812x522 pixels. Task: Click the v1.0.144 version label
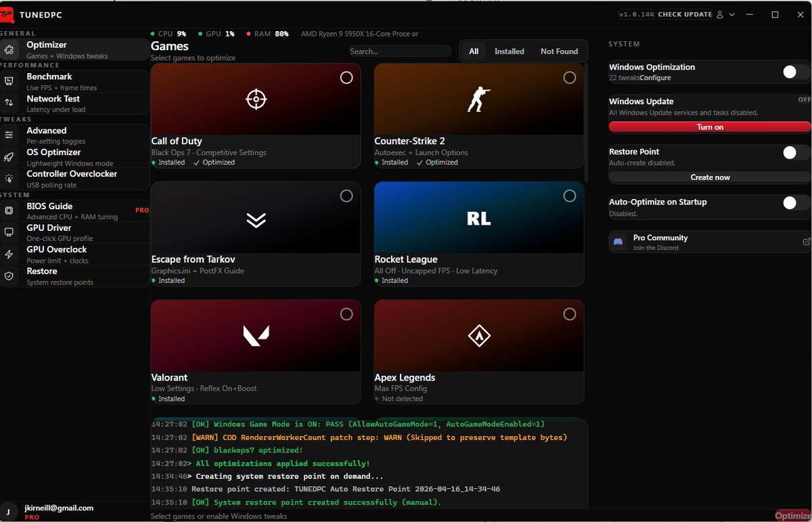point(637,14)
